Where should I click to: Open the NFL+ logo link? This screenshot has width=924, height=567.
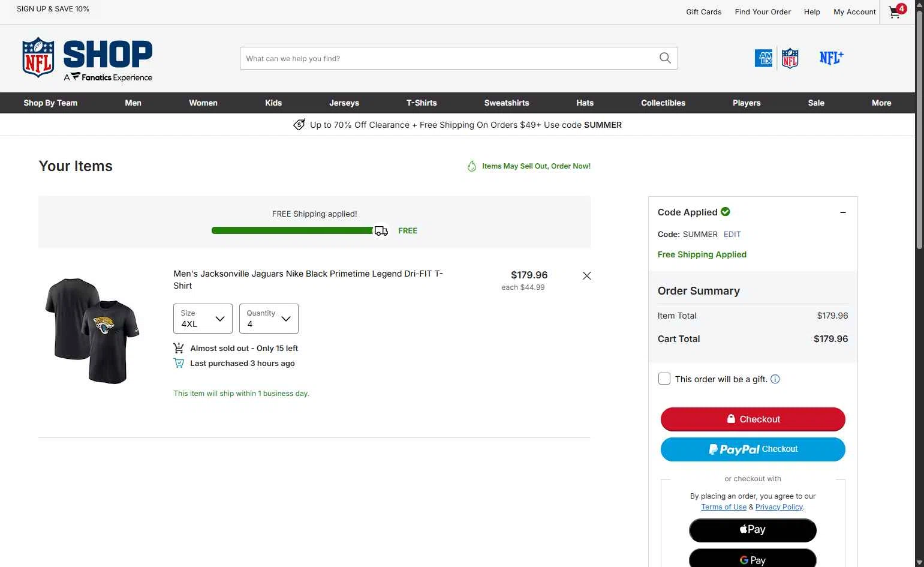[832, 58]
